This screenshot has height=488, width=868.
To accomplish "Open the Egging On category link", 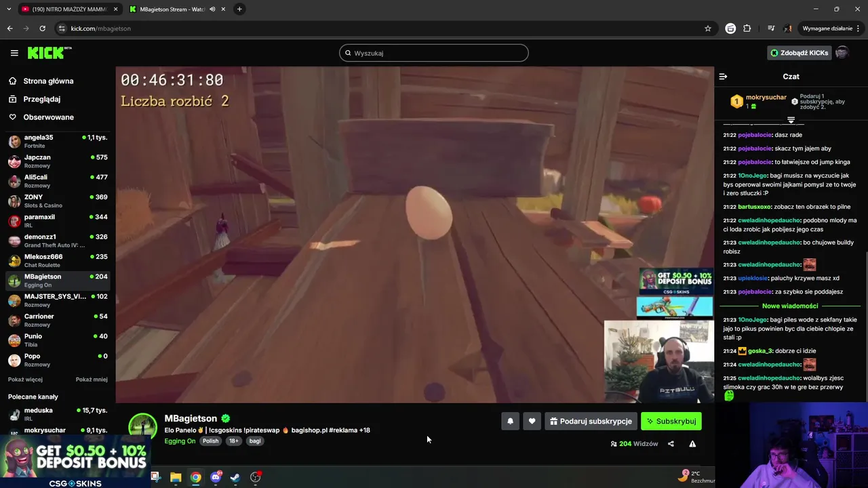I will pyautogui.click(x=180, y=441).
